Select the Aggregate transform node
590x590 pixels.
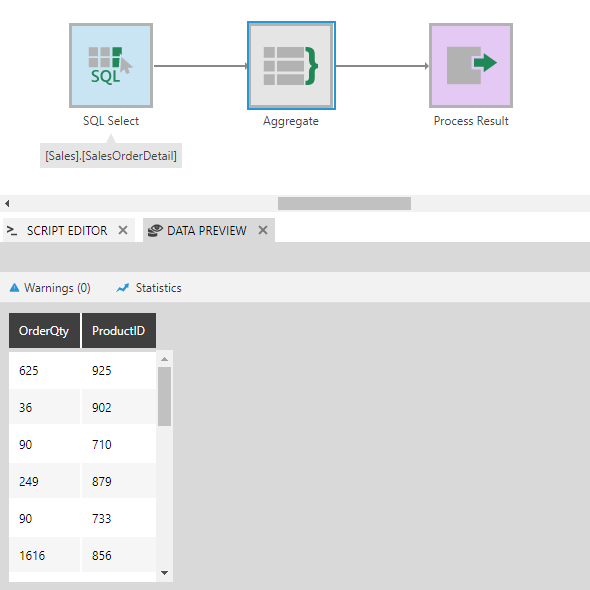click(x=291, y=65)
